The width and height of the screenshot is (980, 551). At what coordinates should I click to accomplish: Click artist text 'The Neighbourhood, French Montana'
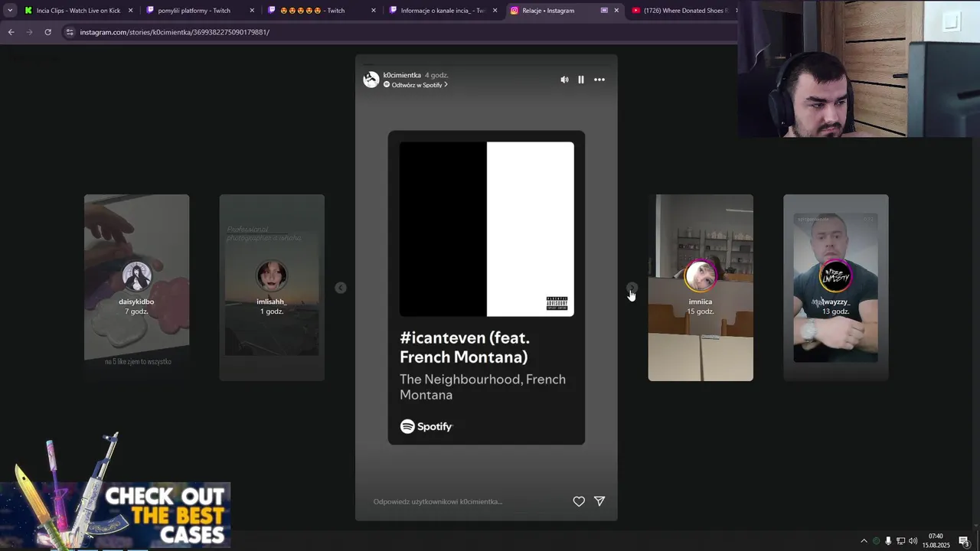pos(482,386)
